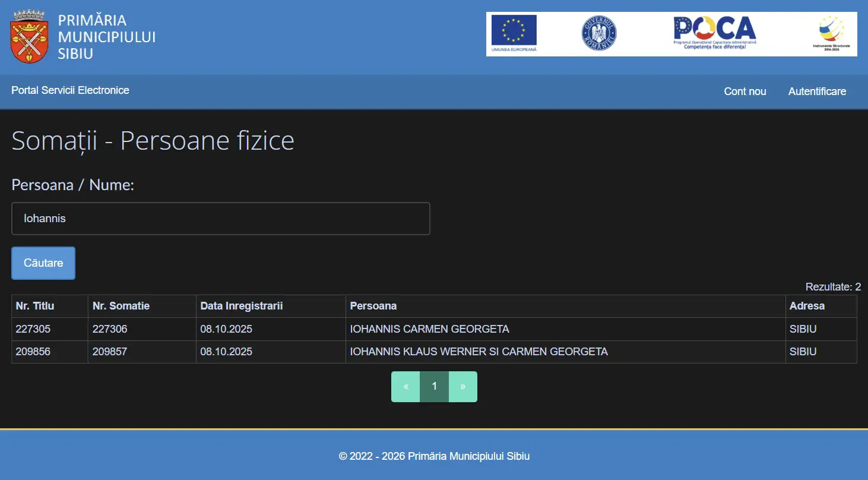
Task: Click the Uniunea Europeană flag logo
Action: coord(514,33)
